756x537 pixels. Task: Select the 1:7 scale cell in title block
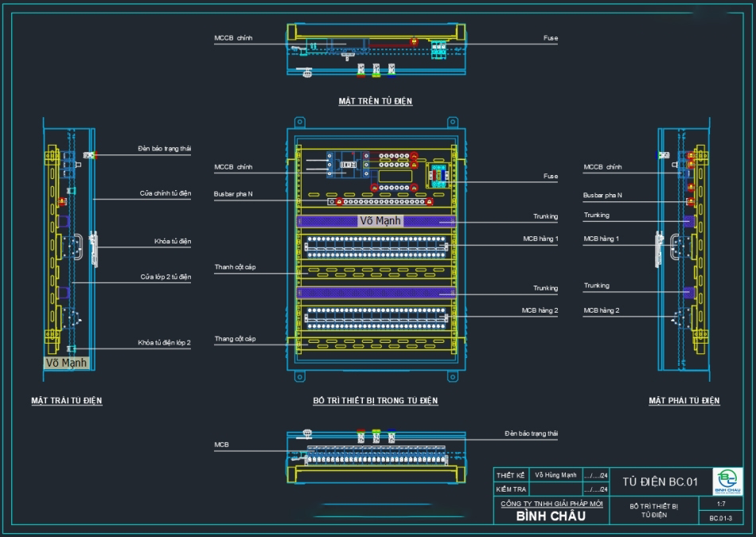click(x=721, y=504)
